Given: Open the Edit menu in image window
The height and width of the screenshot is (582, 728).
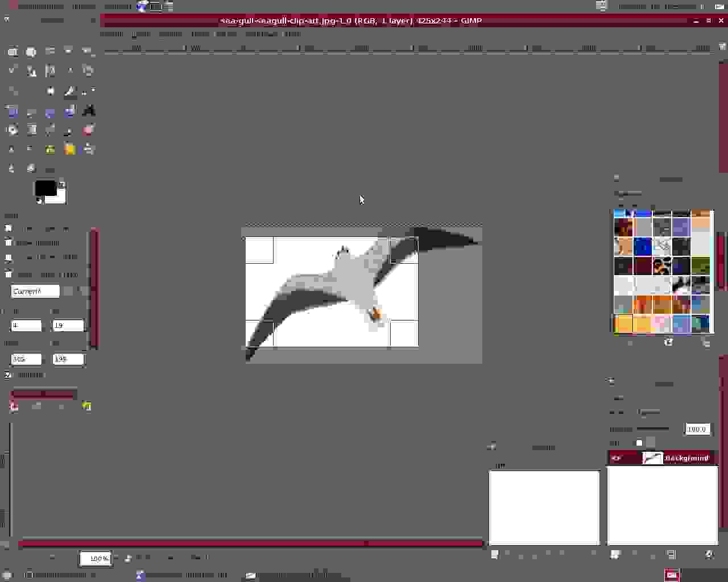Looking at the screenshot, I should [x=140, y=34].
